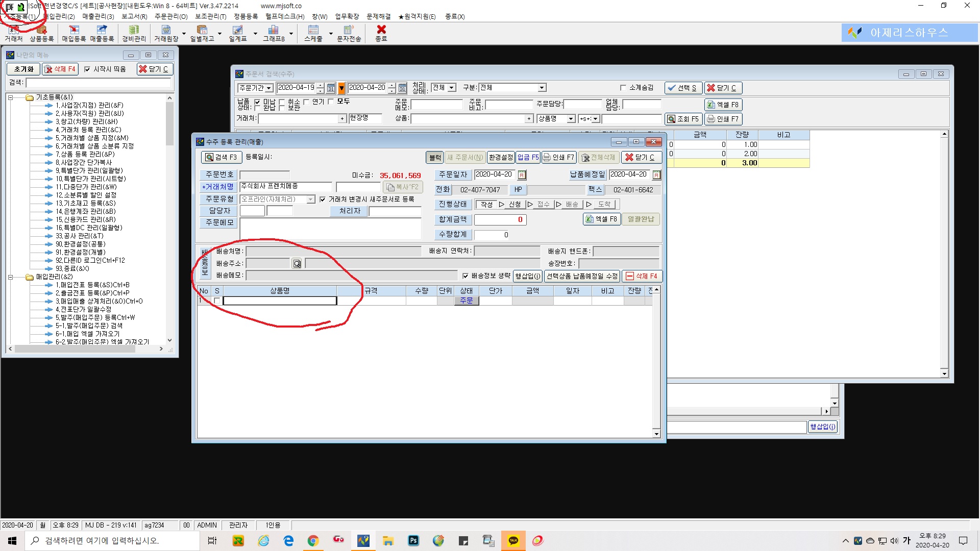980x551 pixels.
Task: Open calendar picker next to 납품예정일
Action: (656, 175)
